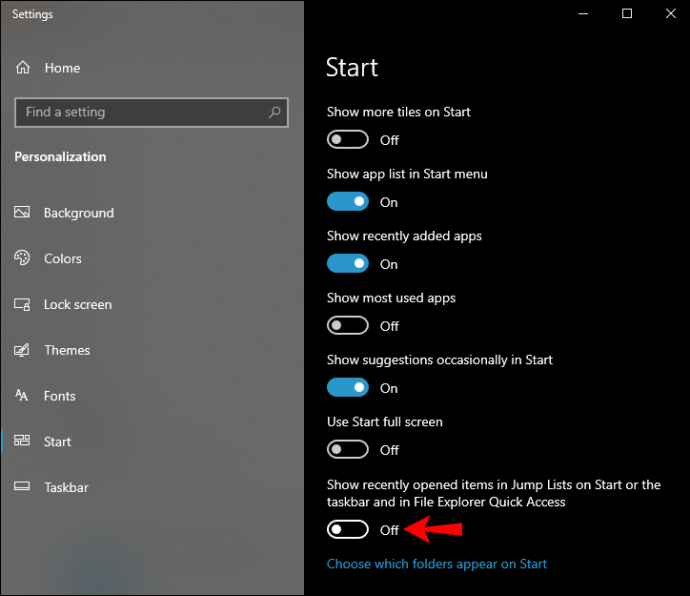Image resolution: width=690 pixels, height=596 pixels.
Task: Click the 'Show app list in Start menu' label
Action: pyautogui.click(x=407, y=174)
